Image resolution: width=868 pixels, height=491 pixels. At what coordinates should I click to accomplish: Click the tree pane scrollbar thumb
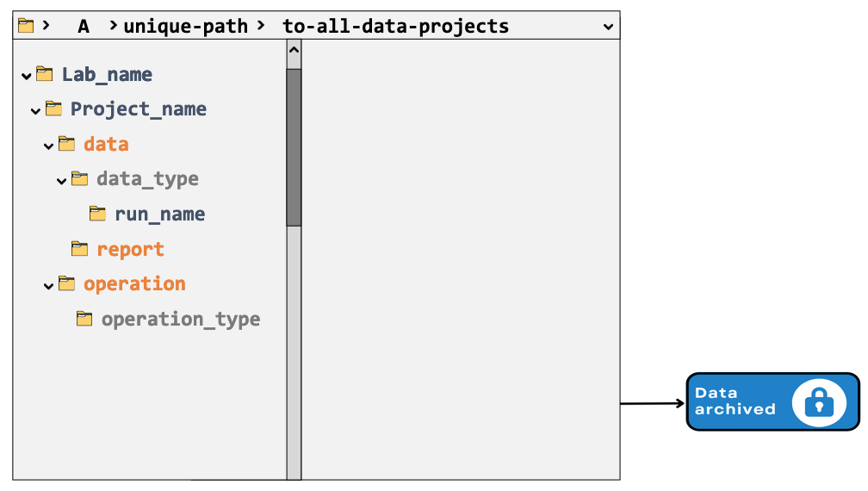tap(294, 146)
